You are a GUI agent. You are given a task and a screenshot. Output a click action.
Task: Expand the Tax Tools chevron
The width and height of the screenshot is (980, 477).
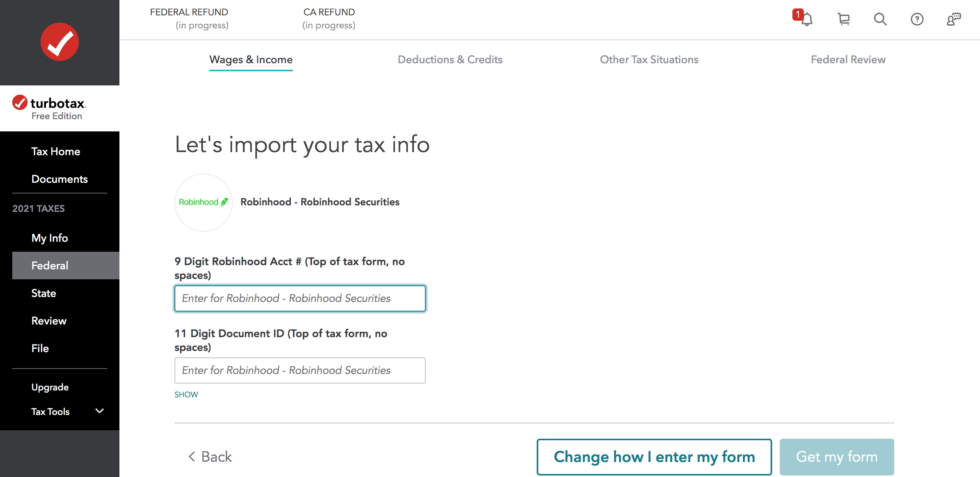point(100,411)
